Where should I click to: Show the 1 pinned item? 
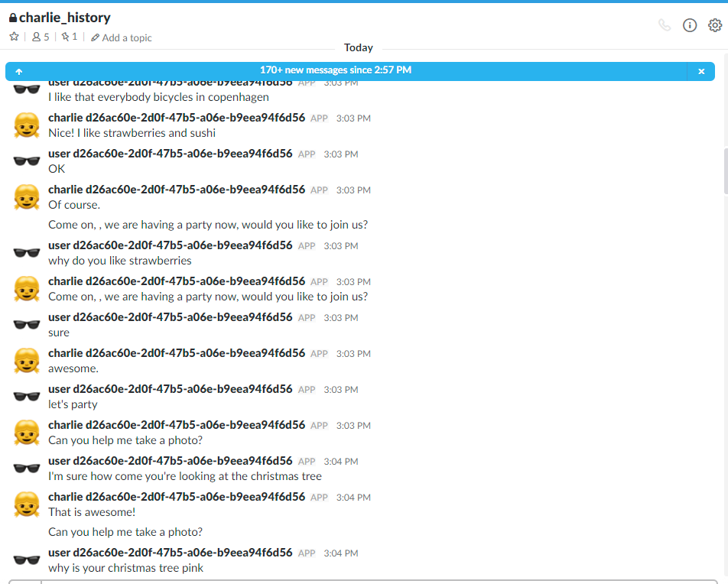[69, 37]
